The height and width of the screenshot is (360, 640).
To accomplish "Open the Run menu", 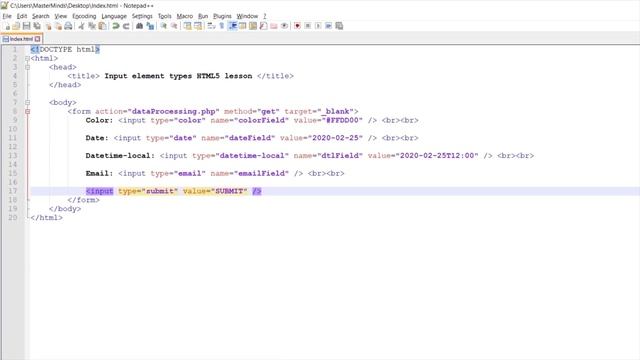I will coord(203,16).
